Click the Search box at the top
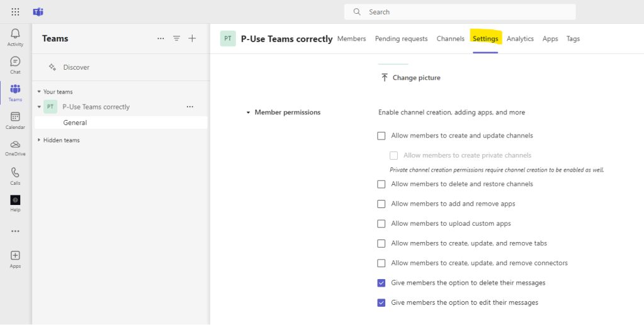 pyautogui.click(x=460, y=12)
